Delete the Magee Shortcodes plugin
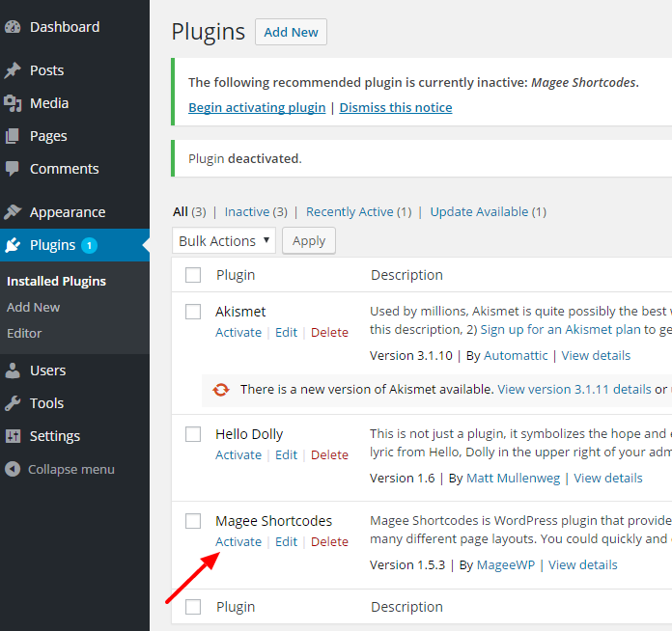The image size is (672, 631). point(329,542)
